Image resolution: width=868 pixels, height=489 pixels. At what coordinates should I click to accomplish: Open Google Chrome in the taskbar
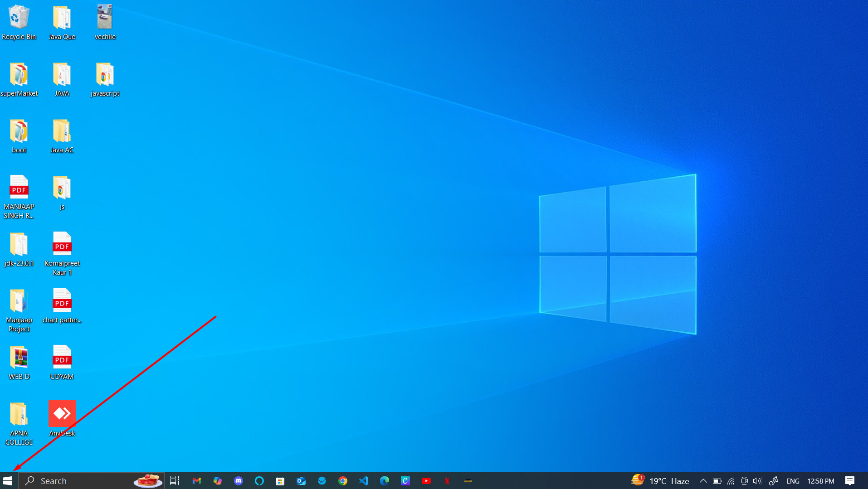(x=343, y=481)
